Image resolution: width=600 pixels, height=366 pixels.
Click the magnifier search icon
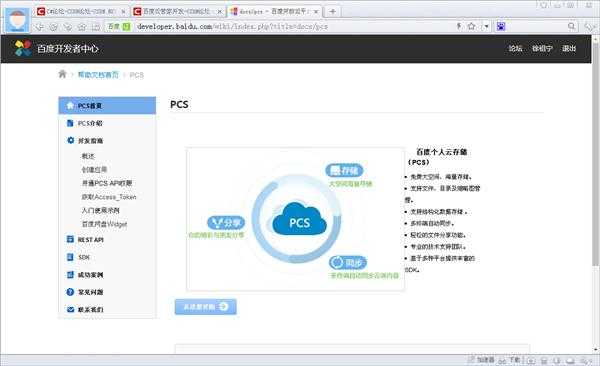571,26
